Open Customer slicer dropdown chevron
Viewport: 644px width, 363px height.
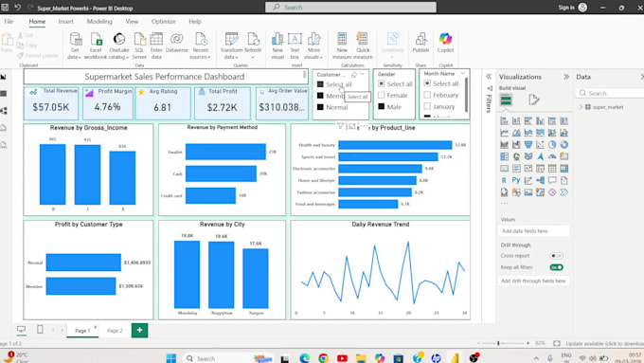click(362, 75)
